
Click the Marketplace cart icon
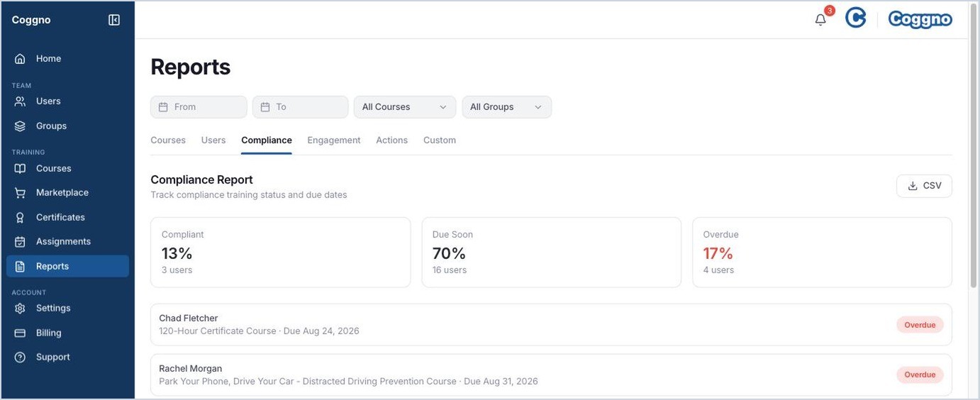(20, 193)
